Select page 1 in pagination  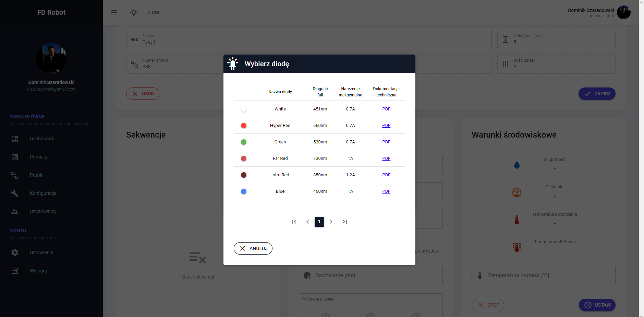[319, 222]
